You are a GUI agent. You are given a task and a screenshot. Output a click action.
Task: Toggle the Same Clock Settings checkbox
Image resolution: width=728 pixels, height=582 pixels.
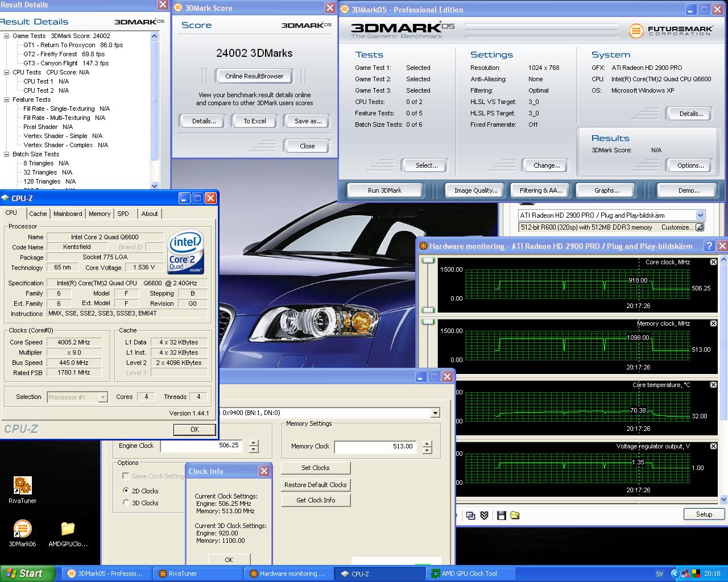point(126,476)
